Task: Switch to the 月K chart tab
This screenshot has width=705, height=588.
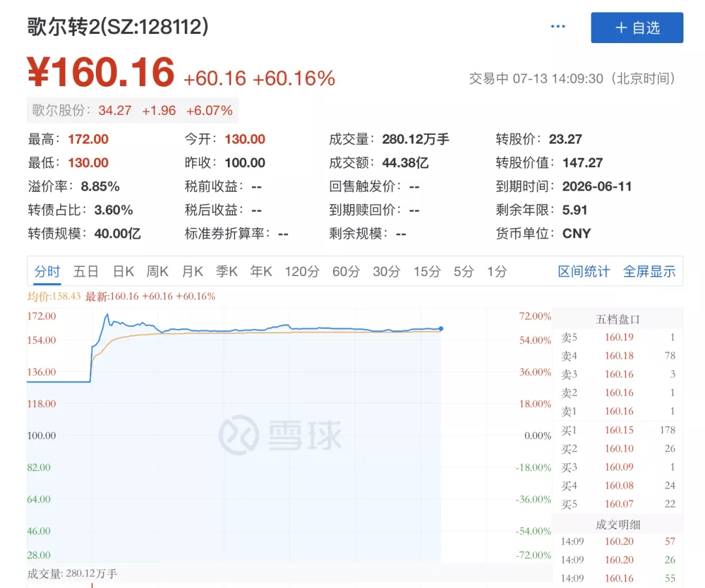Action: tap(193, 271)
